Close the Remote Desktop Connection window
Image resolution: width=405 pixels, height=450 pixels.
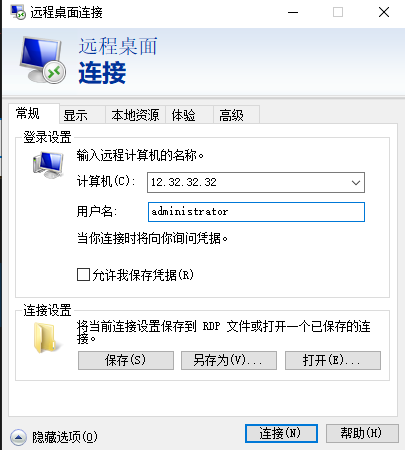(384, 12)
